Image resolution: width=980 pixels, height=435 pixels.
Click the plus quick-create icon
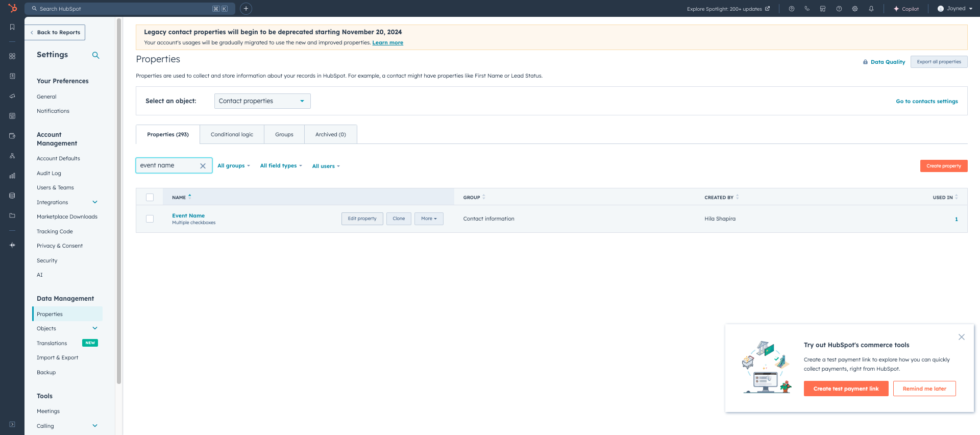[x=246, y=9]
